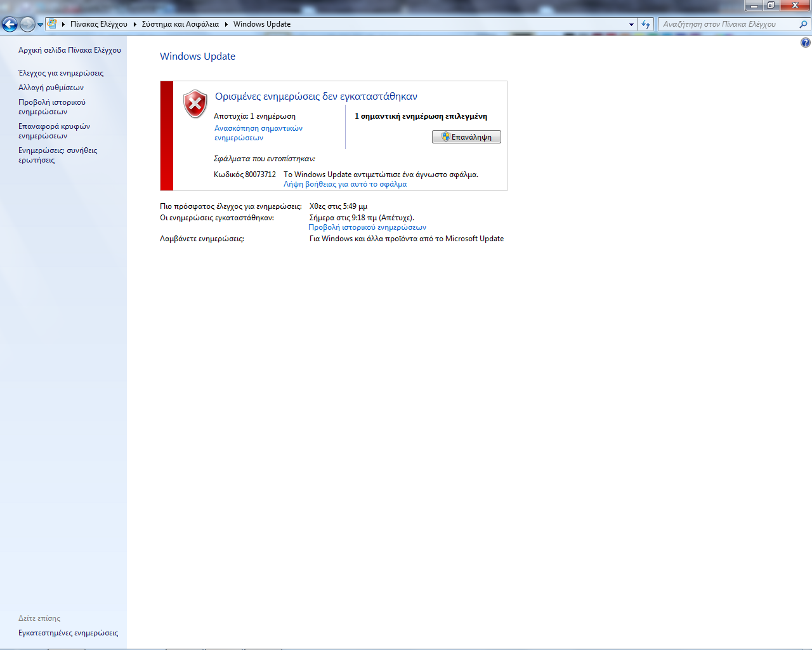
Task: Open Ενημερώσεις: συνήθεις ερωτήσεις
Action: [x=58, y=155]
